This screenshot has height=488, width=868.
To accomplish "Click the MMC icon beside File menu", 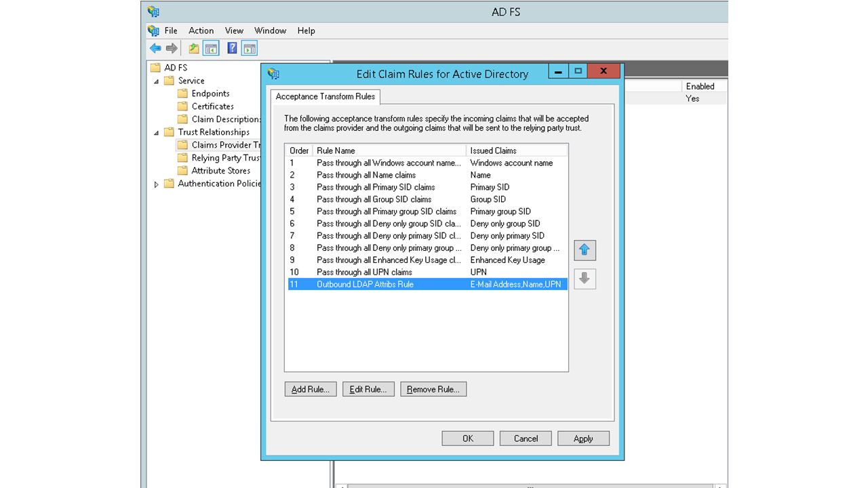I will pyautogui.click(x=153, y=30).
